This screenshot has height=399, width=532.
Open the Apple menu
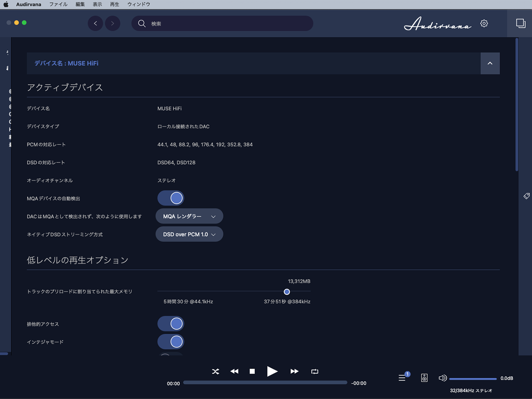point(6,4)
